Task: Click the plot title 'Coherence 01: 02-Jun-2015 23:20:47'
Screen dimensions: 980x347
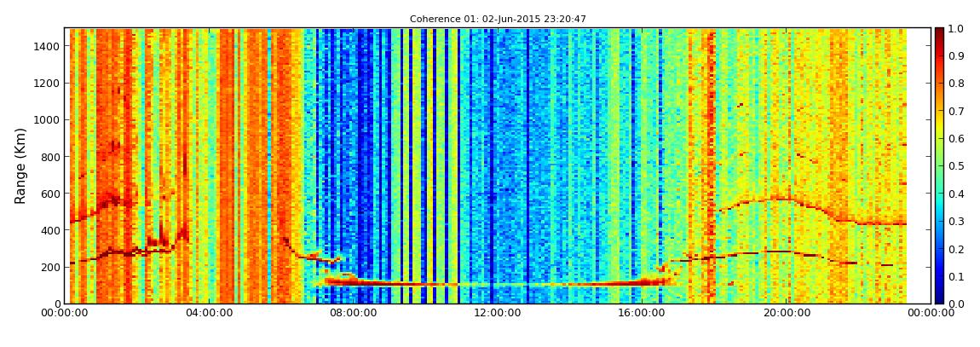Action: 498,20
